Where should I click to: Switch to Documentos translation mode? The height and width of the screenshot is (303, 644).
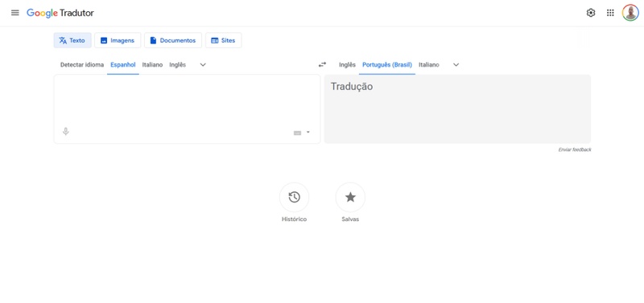point(173,40)
